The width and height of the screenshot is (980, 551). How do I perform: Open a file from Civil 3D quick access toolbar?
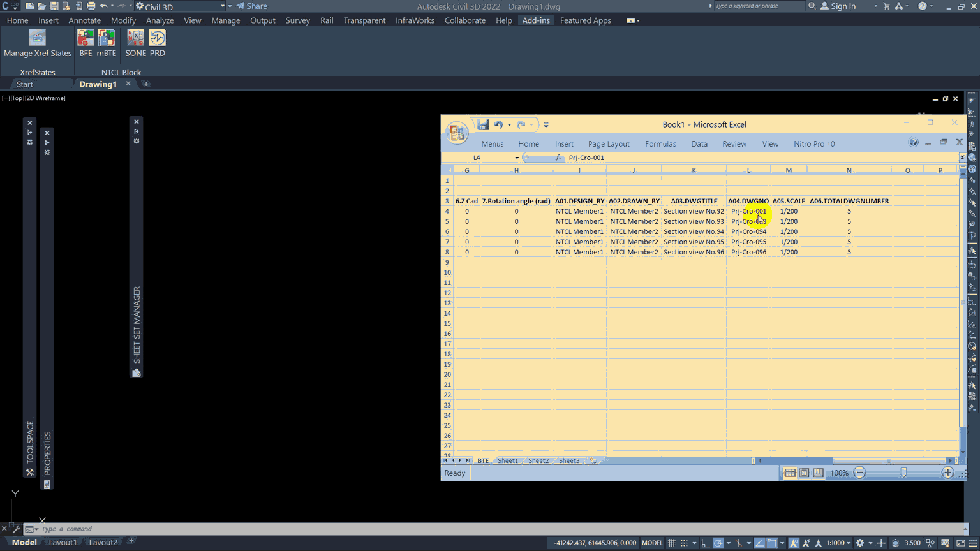[x=41, y=6]
